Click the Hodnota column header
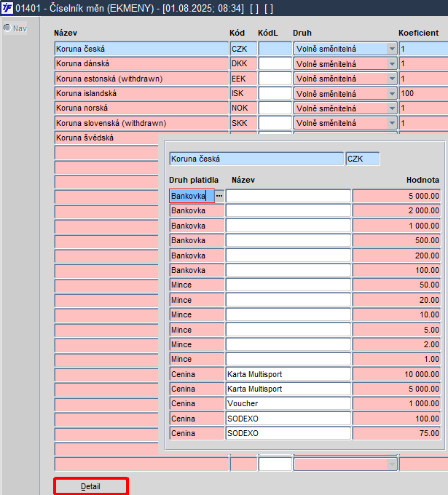The width and height of the screenshot is (448, 495). 423,180
